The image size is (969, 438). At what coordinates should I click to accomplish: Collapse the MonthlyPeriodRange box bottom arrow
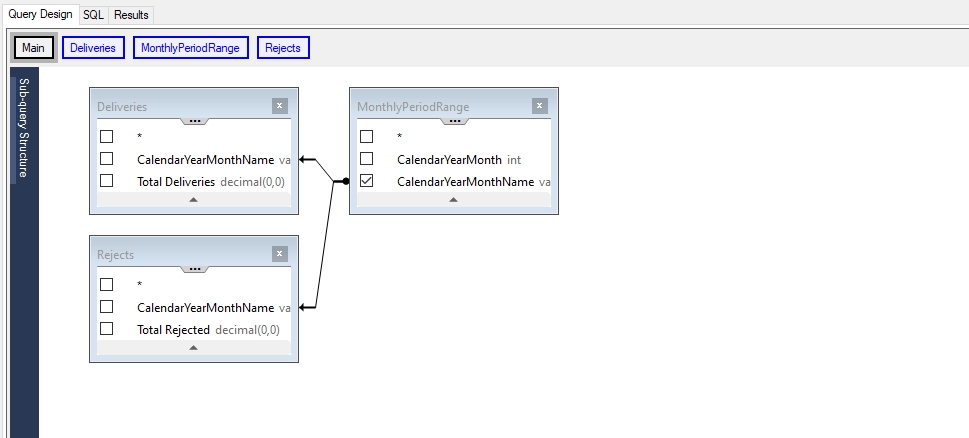[x=454, y=200]
